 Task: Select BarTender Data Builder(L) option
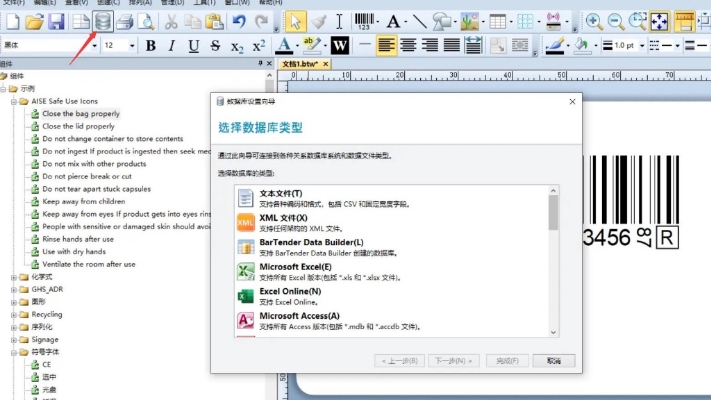pos(392,247)
